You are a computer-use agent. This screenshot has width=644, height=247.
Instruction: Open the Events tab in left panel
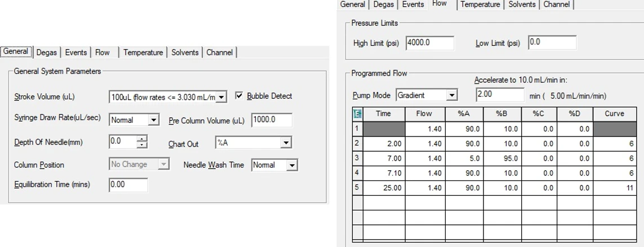coord(76,52)
